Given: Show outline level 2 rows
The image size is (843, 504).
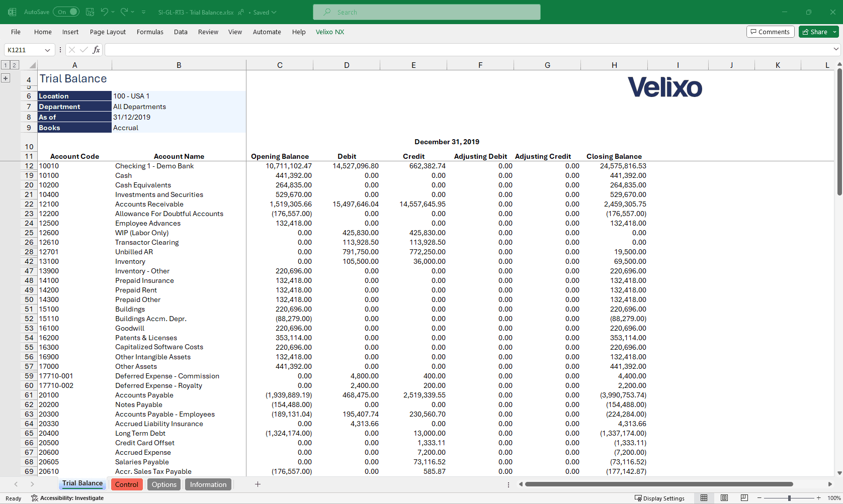Looking at the screenshot, I should (x=15, y=65).
